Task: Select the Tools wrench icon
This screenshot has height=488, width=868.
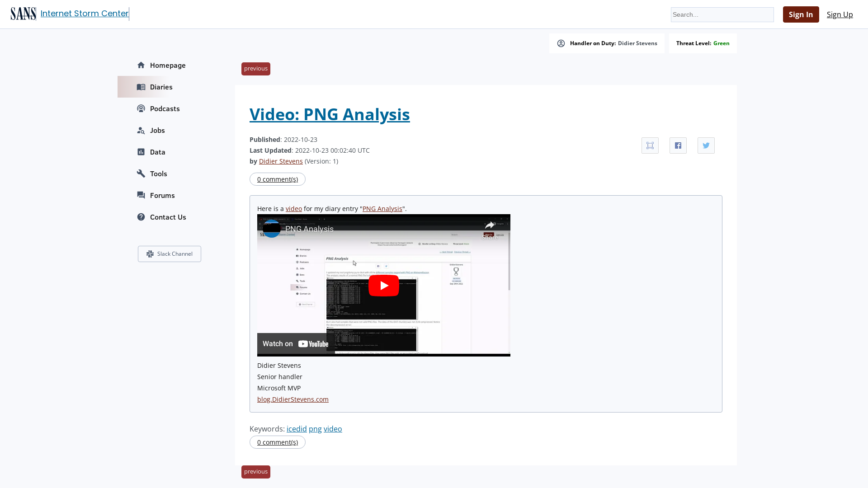Action: [x=141, y=174]
